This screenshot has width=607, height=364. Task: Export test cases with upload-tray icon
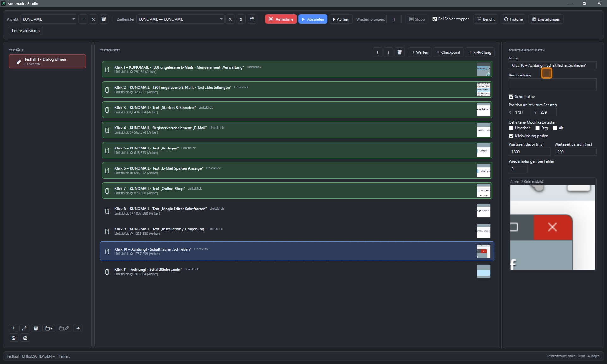14,338
